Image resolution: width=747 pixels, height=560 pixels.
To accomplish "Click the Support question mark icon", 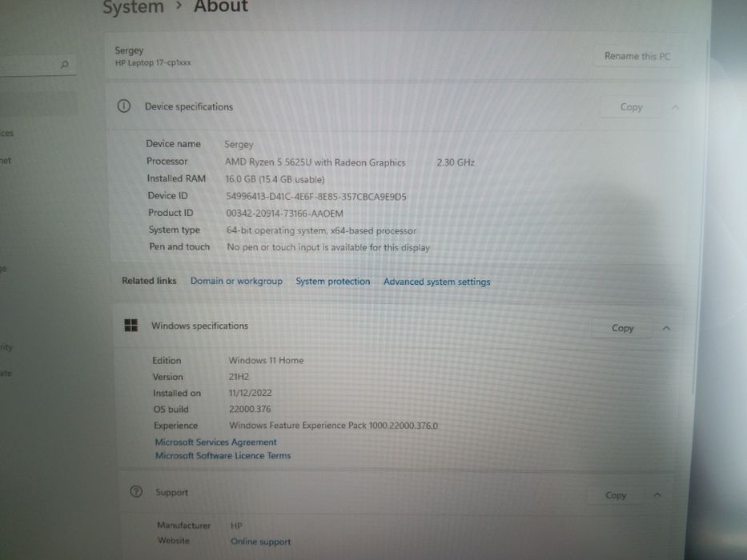I will [136, 491].
